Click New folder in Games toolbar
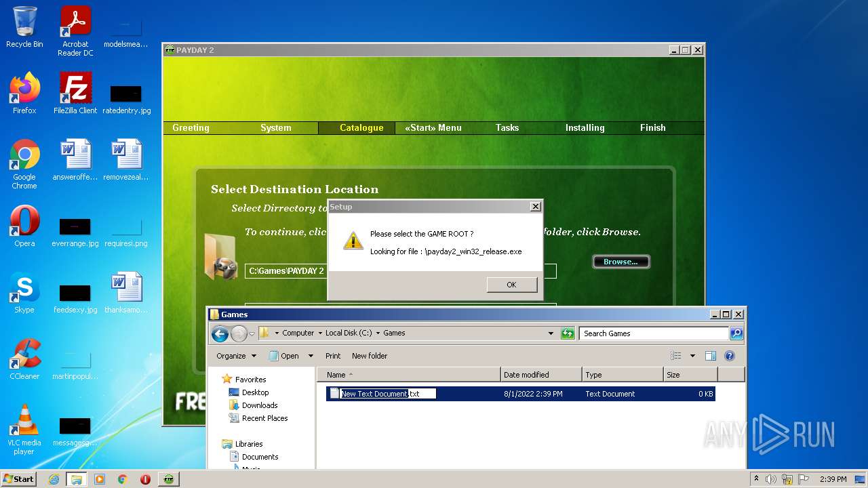 [x=370, y=356]
